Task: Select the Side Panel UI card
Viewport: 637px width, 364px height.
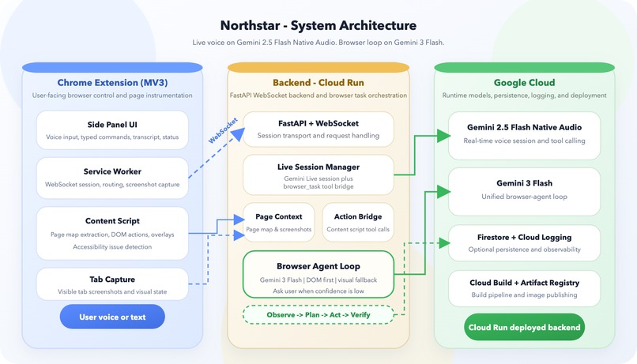Action: 112,129
